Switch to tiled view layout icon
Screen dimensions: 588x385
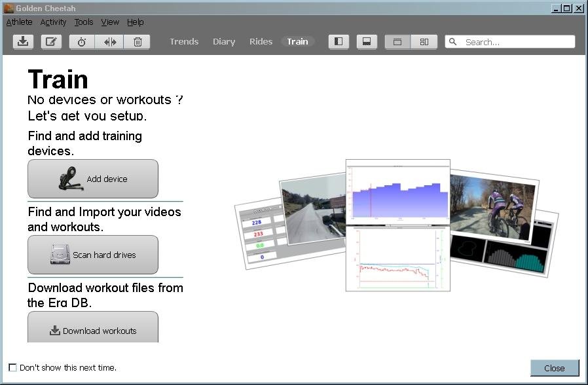point(424,42)
